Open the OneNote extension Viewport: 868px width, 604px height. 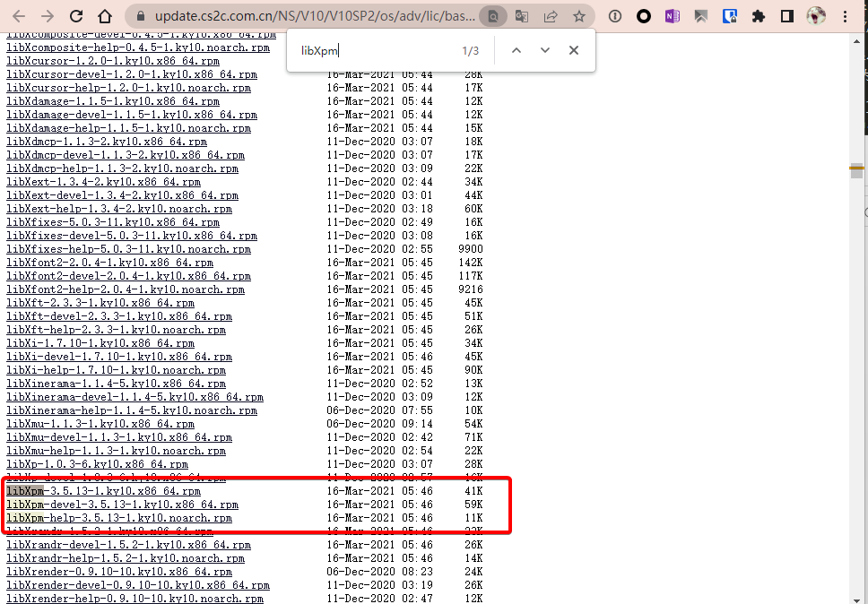tap(672, 17)
